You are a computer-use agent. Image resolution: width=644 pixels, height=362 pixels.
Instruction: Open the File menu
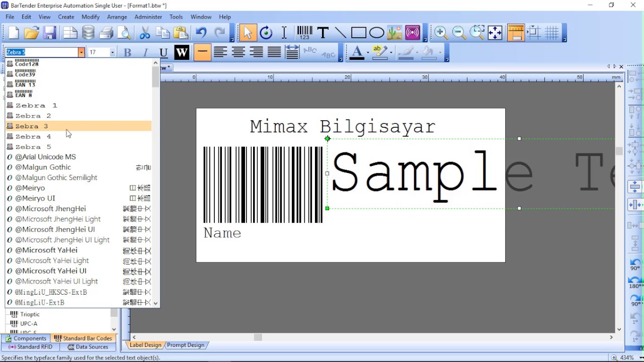coord(10,17)
